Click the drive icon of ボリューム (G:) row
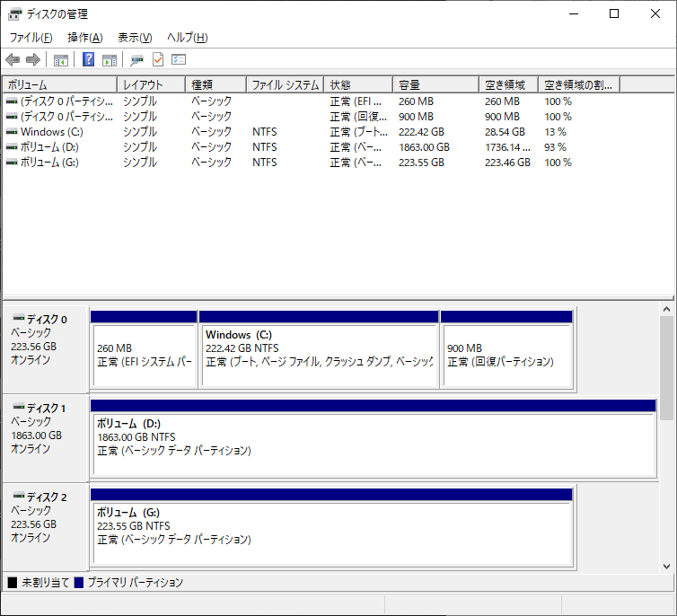 coord(12,163)
